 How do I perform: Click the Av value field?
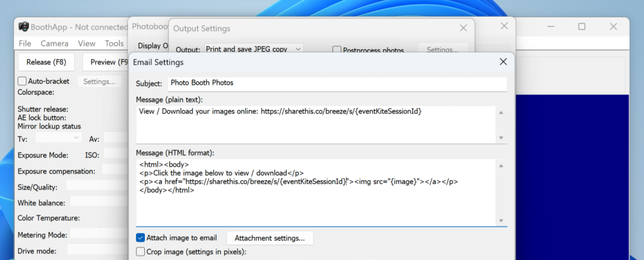tap(116, 138)
